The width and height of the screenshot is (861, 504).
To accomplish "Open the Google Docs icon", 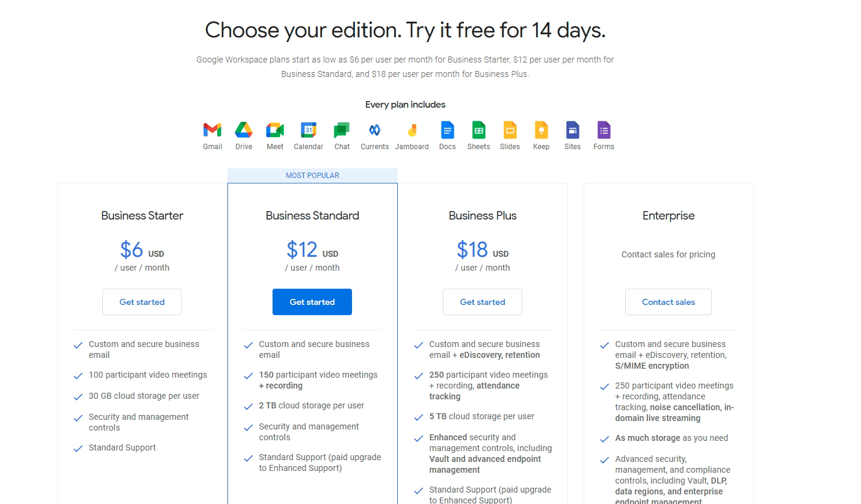I will tap(447, 130).
